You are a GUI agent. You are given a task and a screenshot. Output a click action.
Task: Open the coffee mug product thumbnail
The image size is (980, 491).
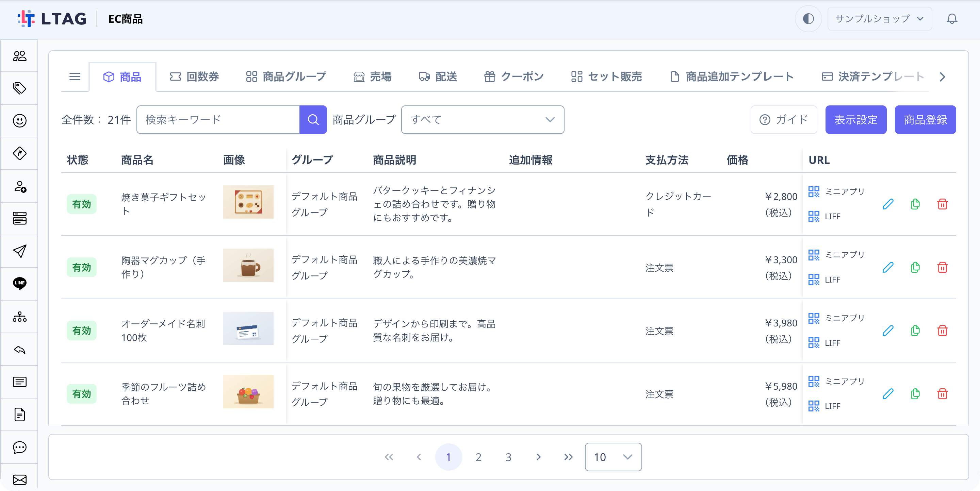coord(248,265)
